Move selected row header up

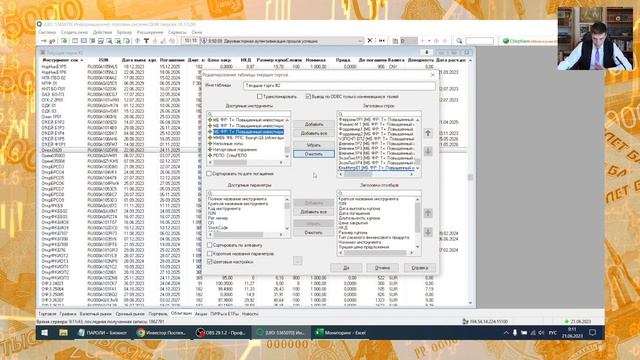(x=428, y=133)
